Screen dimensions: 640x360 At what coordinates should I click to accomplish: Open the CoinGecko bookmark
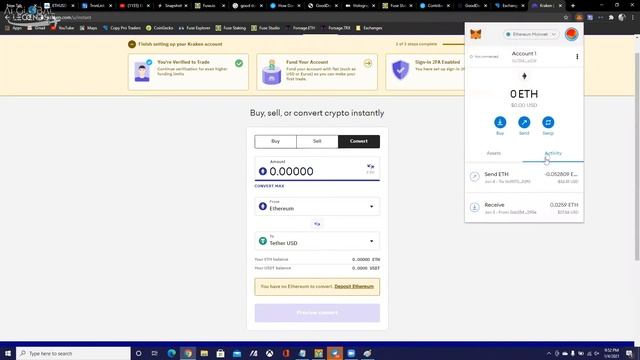[160, 28]
